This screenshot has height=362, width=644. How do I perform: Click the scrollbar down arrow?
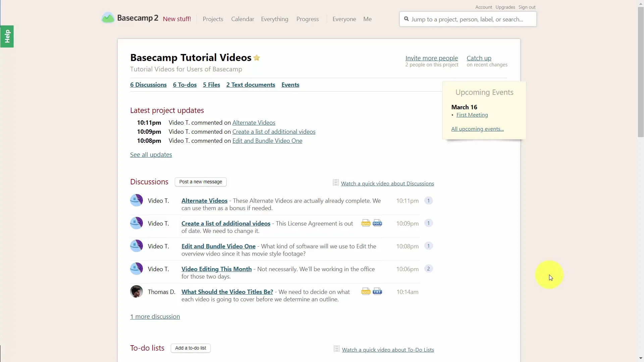(x=641, y=358)
